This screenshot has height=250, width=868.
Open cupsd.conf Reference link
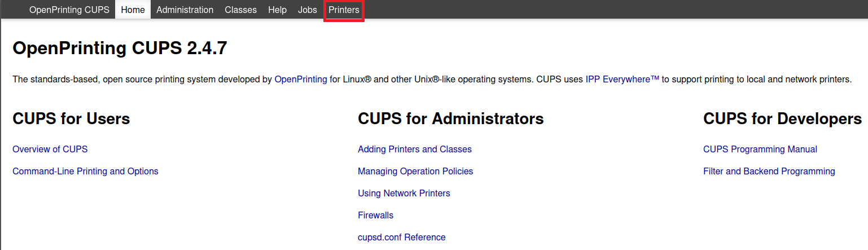point(401,238)
